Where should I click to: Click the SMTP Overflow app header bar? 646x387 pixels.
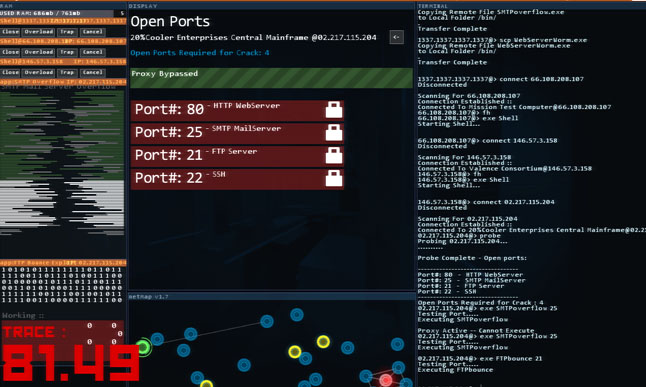tap(63, 82)
